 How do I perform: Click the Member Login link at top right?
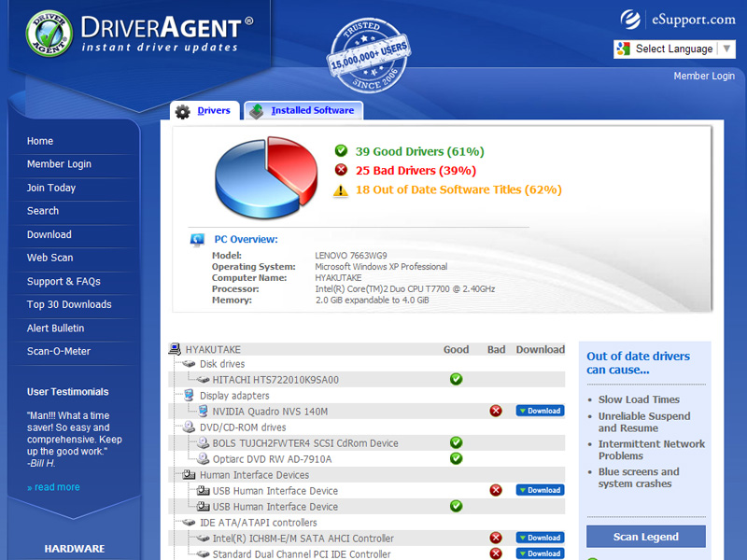[703, 77]
